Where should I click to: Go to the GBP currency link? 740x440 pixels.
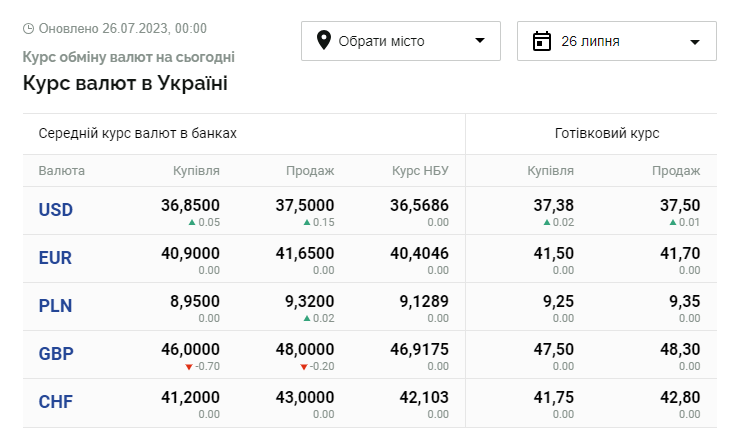point(56,354)
